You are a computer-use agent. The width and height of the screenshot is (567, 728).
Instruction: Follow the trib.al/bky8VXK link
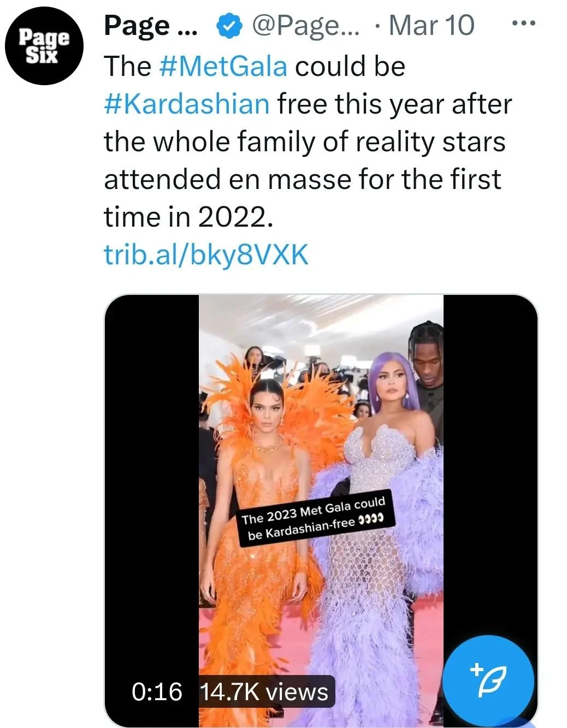(206, 254)
